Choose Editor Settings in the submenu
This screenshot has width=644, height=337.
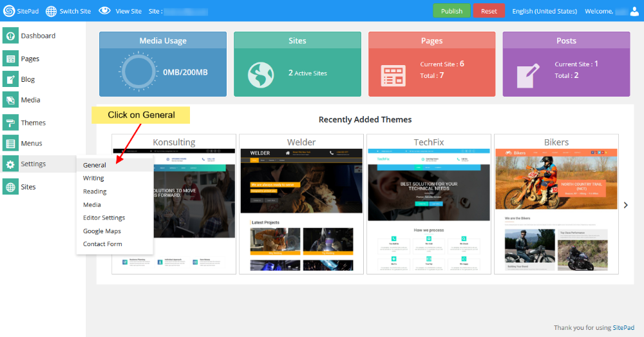(x=104, y=218)
